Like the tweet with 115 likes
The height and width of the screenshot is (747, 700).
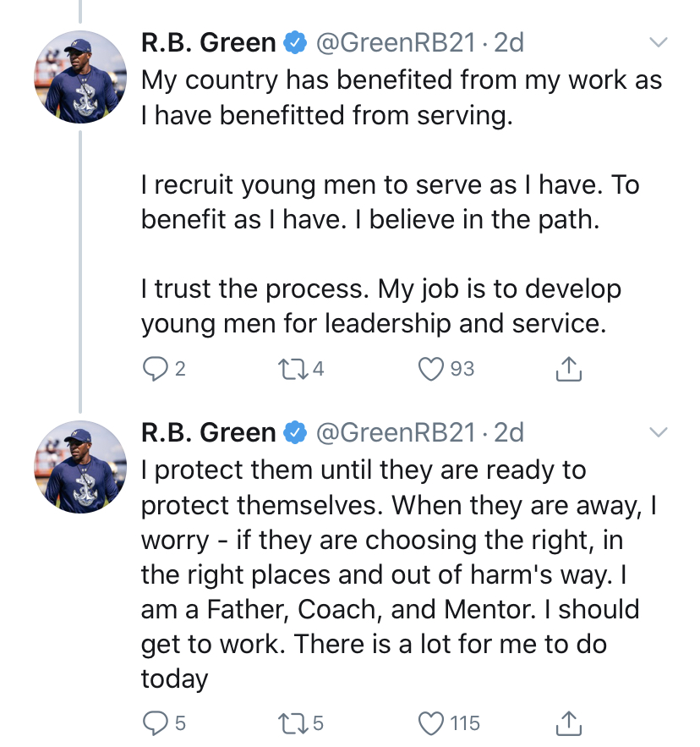(432, 723)
